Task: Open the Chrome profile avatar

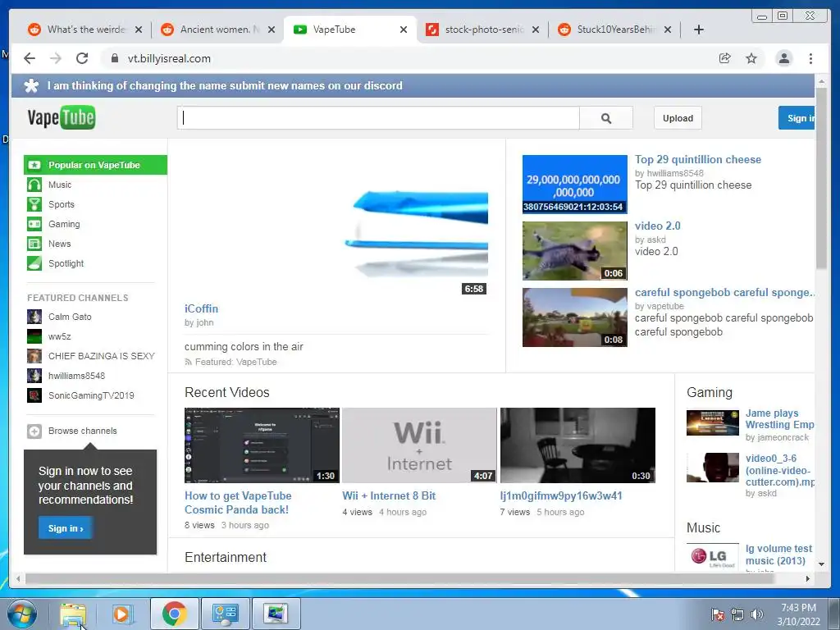Action: click(x=783, y=58)
